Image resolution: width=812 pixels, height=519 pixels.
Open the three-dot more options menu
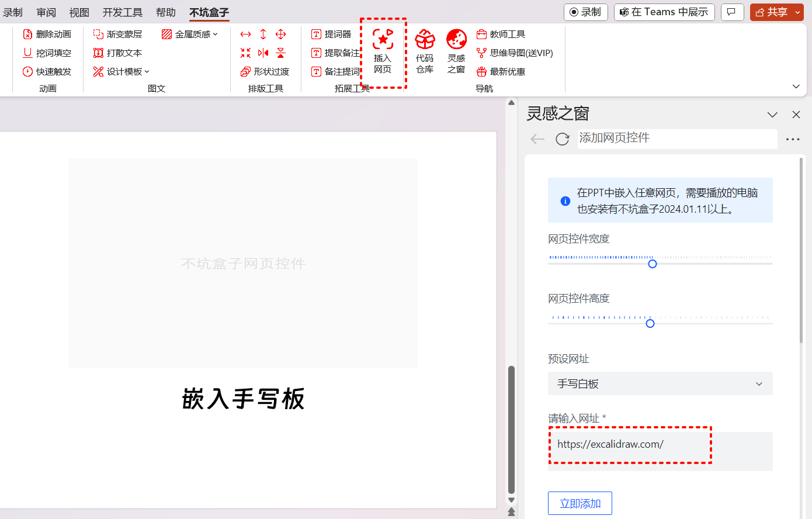(x=793, y=139)
